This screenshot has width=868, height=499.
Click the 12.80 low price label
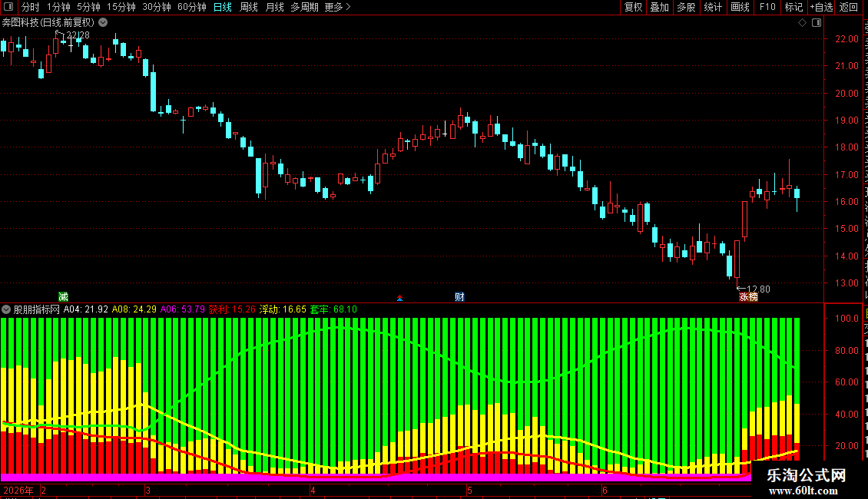coord(758,289)
